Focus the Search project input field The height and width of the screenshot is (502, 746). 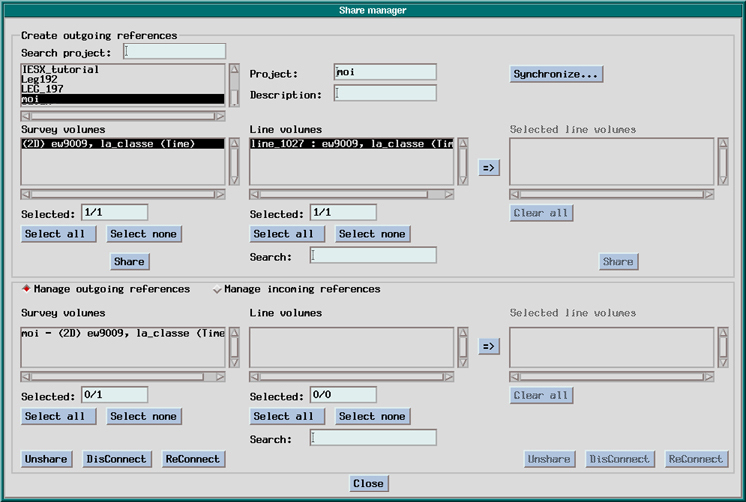click(174, 51)
